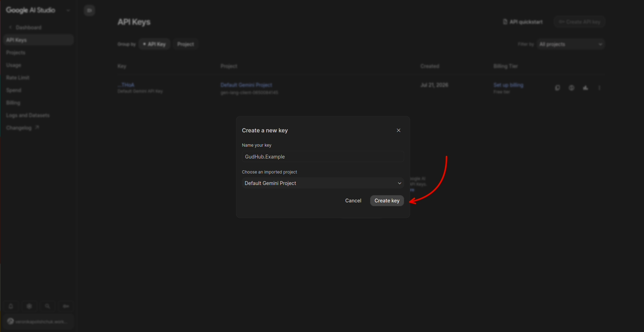Image resolution: width=644 pixels, height=332 pixels.
Task: Copy the THoA API key via its copy icon
Action: 558,88
